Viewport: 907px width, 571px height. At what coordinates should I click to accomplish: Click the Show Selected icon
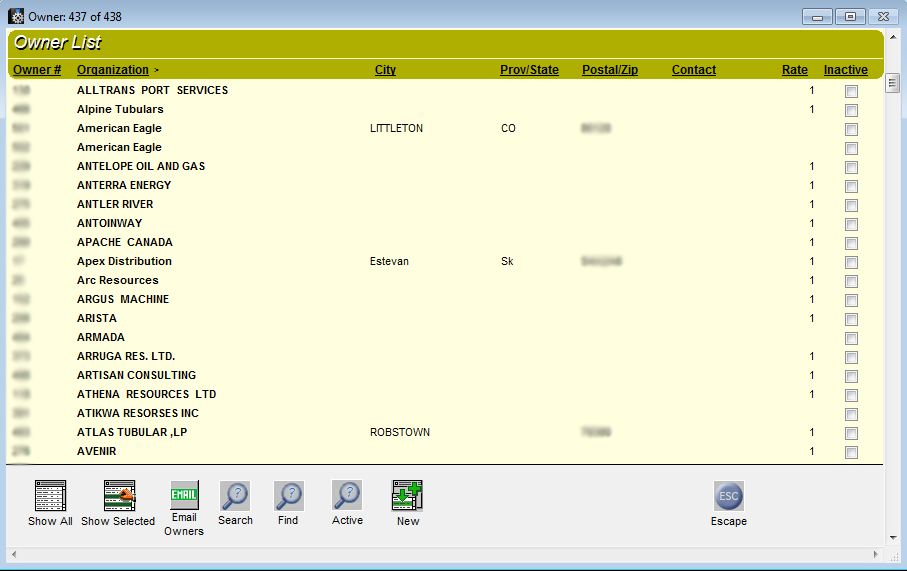click(119, 496)
